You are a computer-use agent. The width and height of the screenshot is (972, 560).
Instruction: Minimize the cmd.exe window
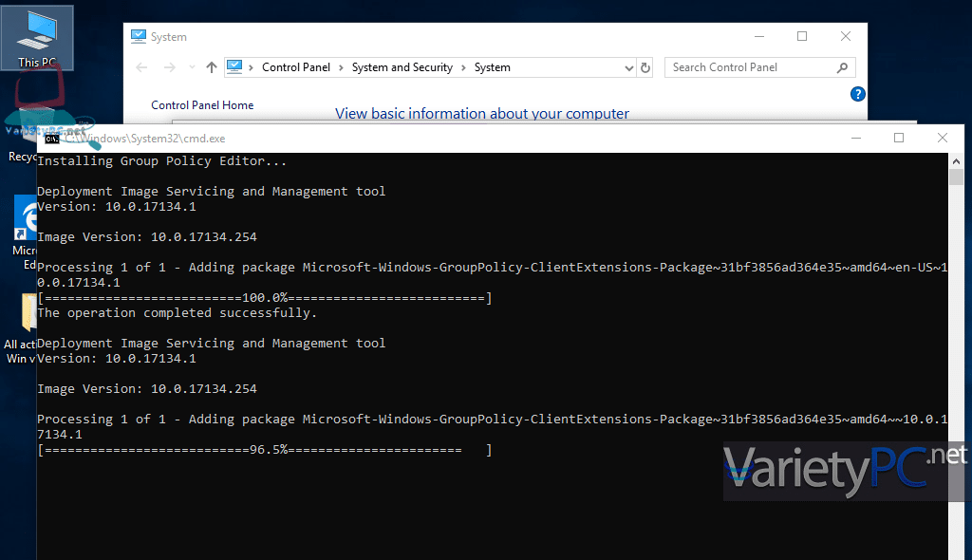click(856, 138)
